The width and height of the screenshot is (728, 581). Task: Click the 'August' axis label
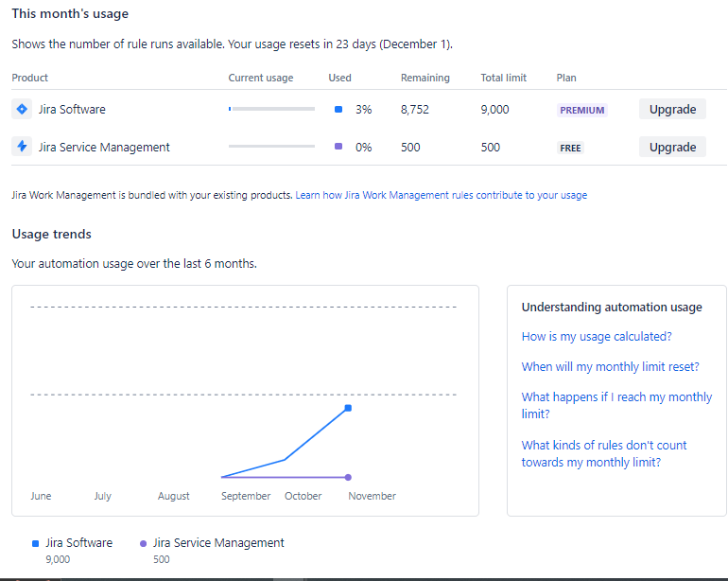174,496
